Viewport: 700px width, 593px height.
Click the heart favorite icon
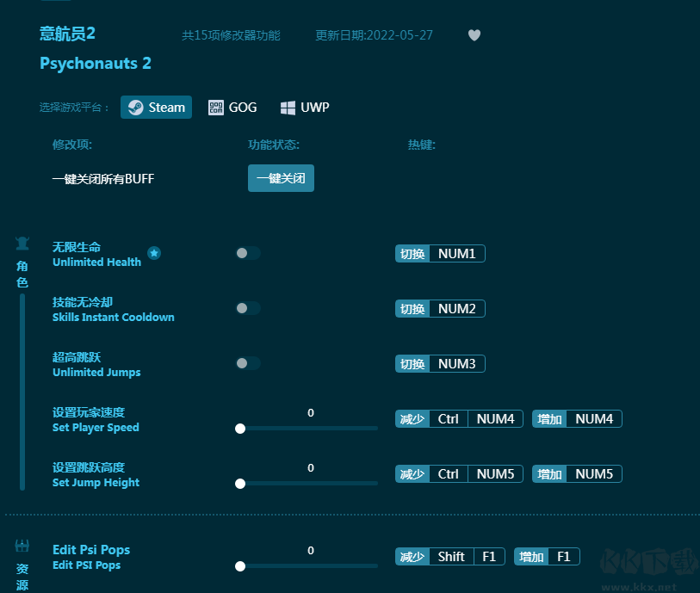click(474, 35)
